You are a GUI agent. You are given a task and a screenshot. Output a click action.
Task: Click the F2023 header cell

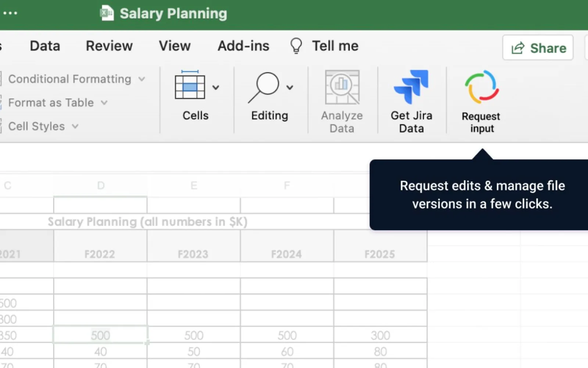pyautogui.click(x=194, y=246)
